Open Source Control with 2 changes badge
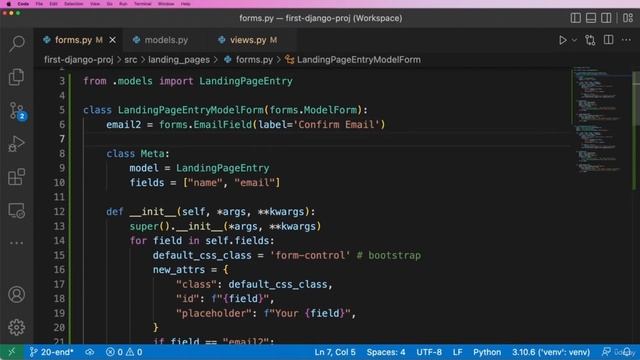Image resolution: width=640 pixels, height=360 pixels. click(17, 111)
